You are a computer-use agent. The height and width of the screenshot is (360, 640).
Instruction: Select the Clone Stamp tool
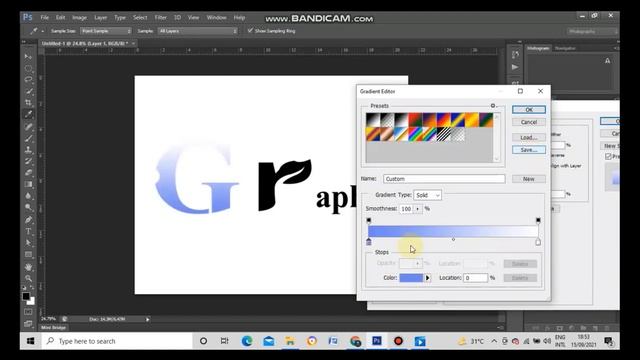click(28, 150)
